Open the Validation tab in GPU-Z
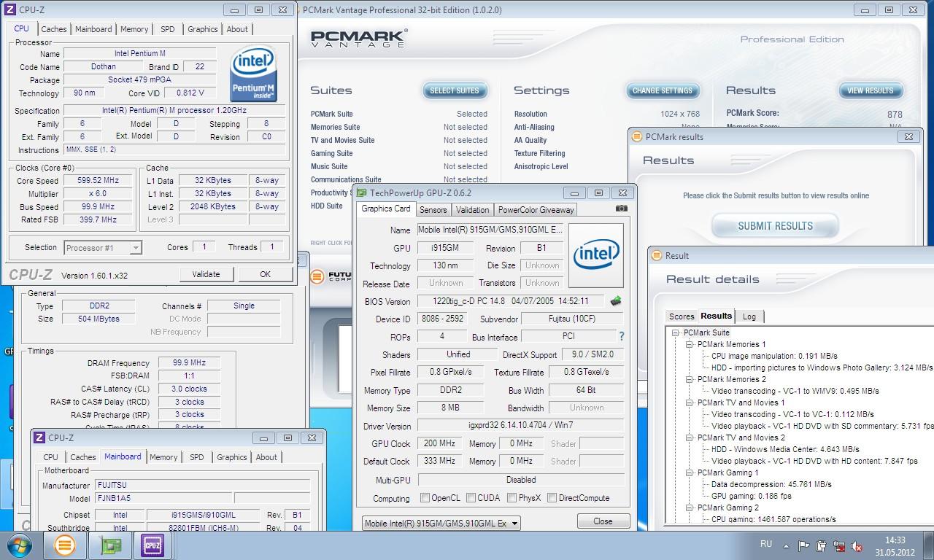This screenshot has height=560, width=934. pos(472,209)
